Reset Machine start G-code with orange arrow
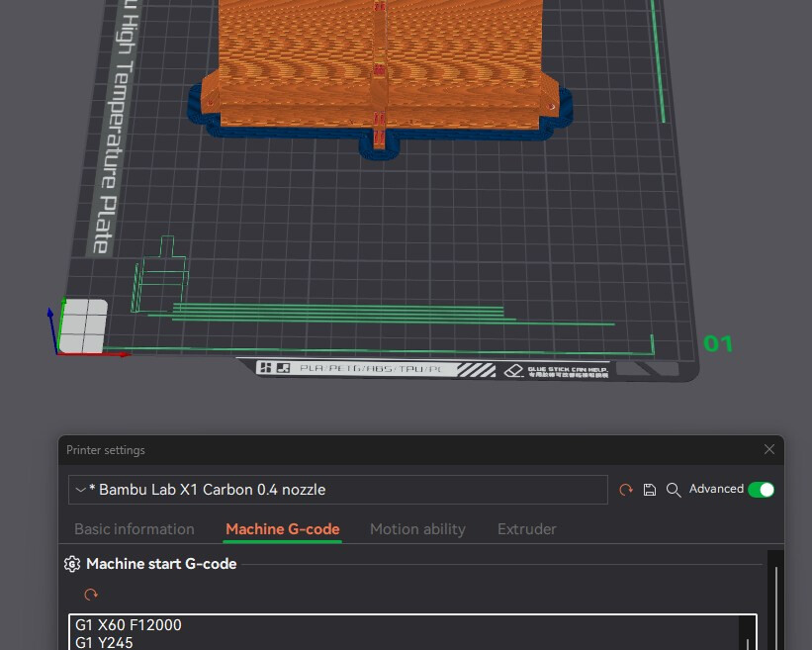The width and height of the screenshot is (812, 650). tap(91, 595)
